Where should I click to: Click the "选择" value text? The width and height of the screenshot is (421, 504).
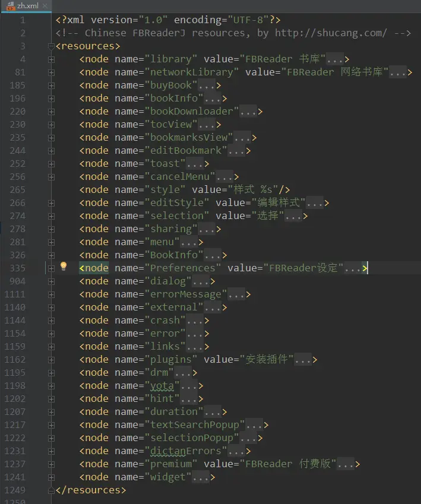268,215
